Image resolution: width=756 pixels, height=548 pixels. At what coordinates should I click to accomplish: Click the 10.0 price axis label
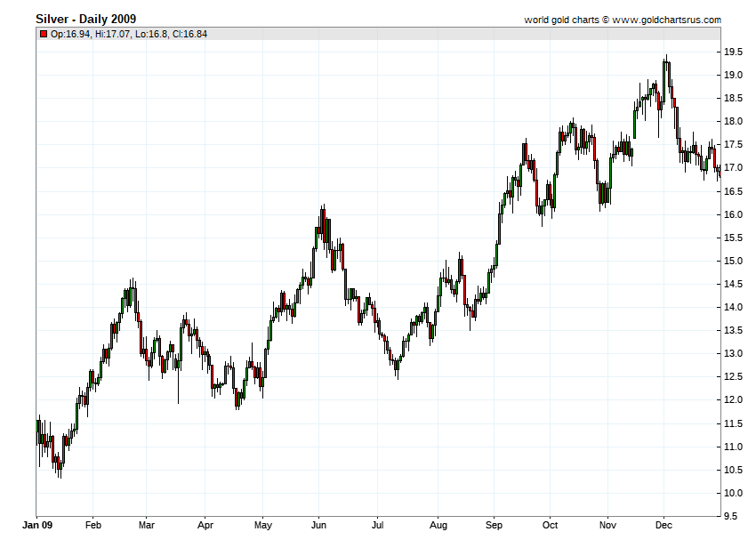tap(733, 493)
